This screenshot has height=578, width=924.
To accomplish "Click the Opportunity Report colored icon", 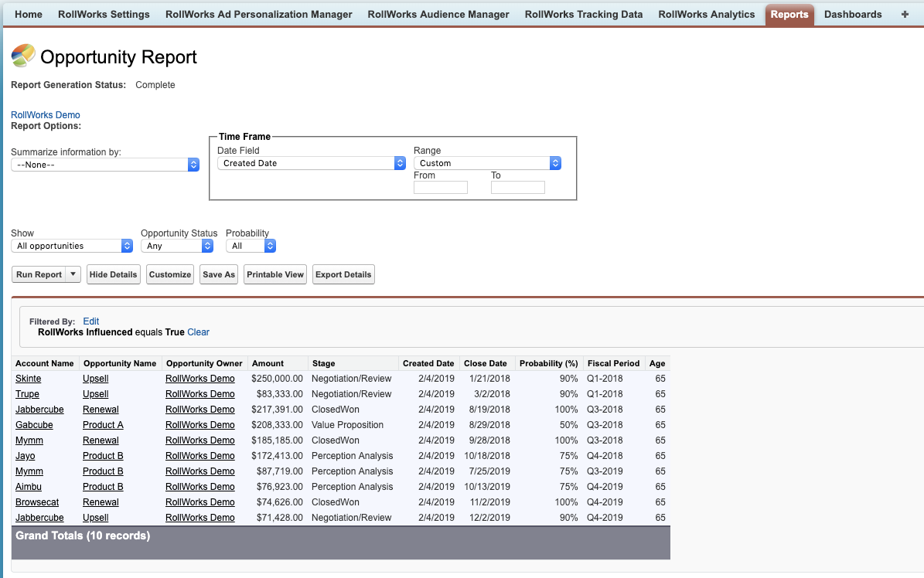I will (x=22, y=56).
